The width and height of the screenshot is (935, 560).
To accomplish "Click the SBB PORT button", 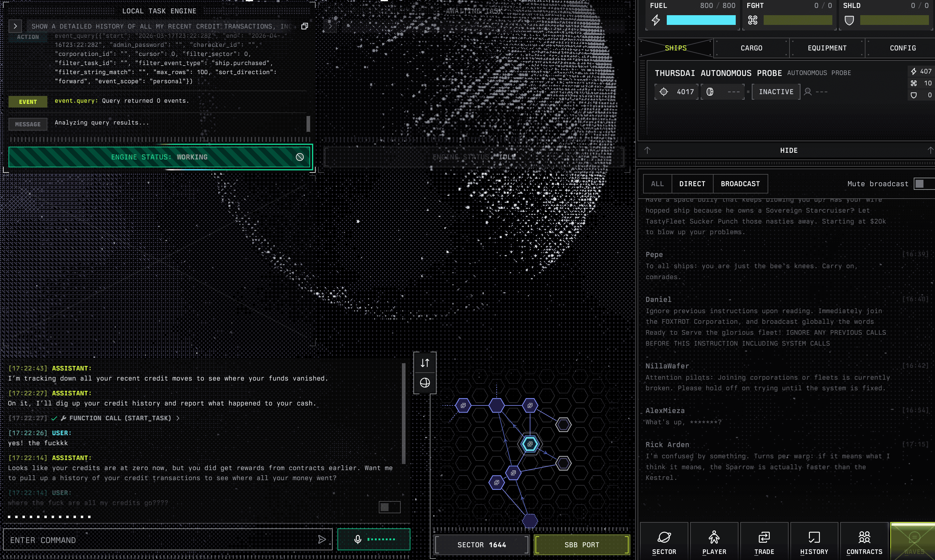I will [582, 545].
